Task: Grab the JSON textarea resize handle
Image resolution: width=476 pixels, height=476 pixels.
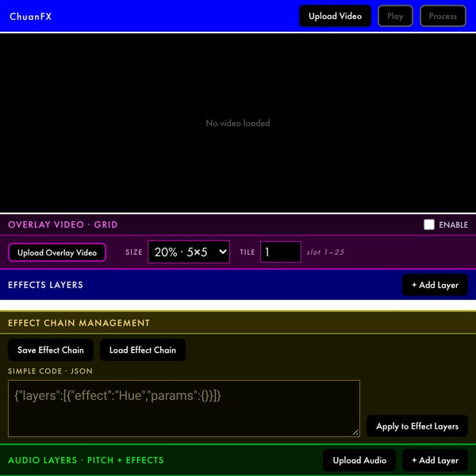Action: (x=355, y=432)
